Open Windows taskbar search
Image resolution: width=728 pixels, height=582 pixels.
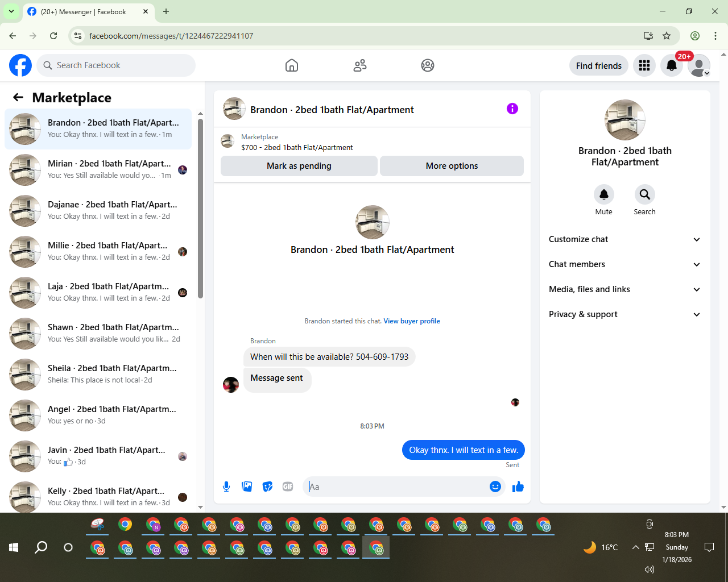coord(41,547)
